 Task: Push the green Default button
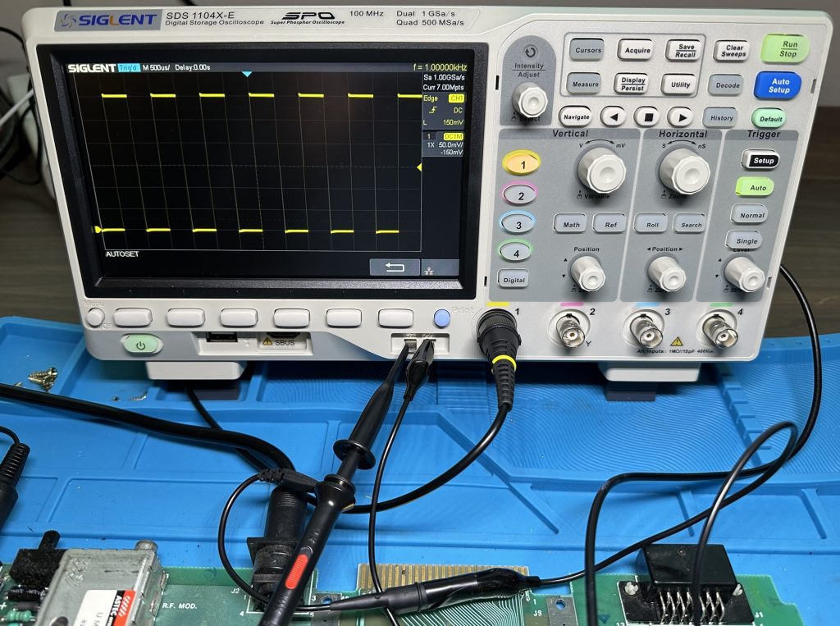click(x=769, y=118)
